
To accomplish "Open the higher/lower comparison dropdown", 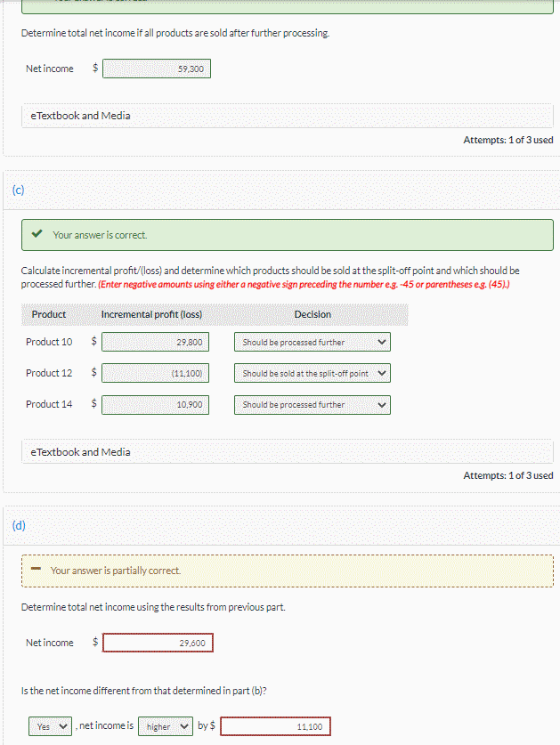I will pos(165,725).
